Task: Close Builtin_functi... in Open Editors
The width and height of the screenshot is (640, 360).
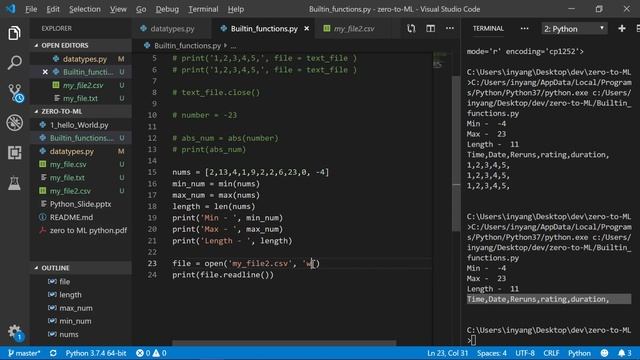Action: [x=45, y=72]
